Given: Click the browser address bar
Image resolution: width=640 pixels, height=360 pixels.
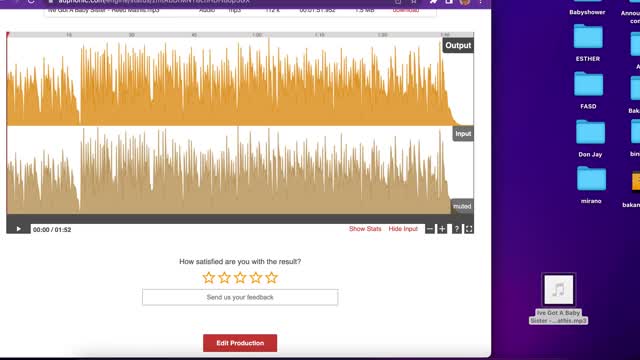Looking at the screenshot, I should (x=229, y=2).
